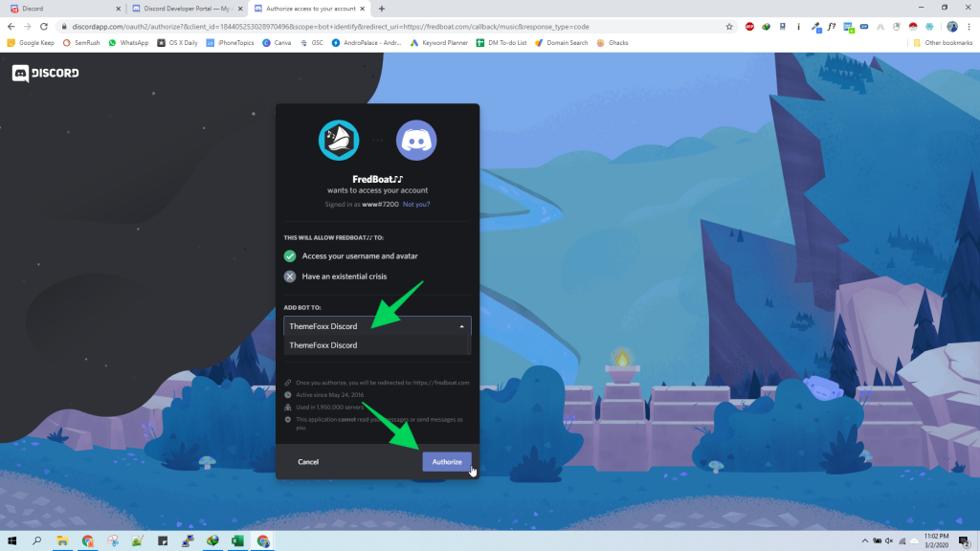This screenshot has width=980, height=551.
Task: Open the Chrome three-dot menu
Action: pos(969,27)
